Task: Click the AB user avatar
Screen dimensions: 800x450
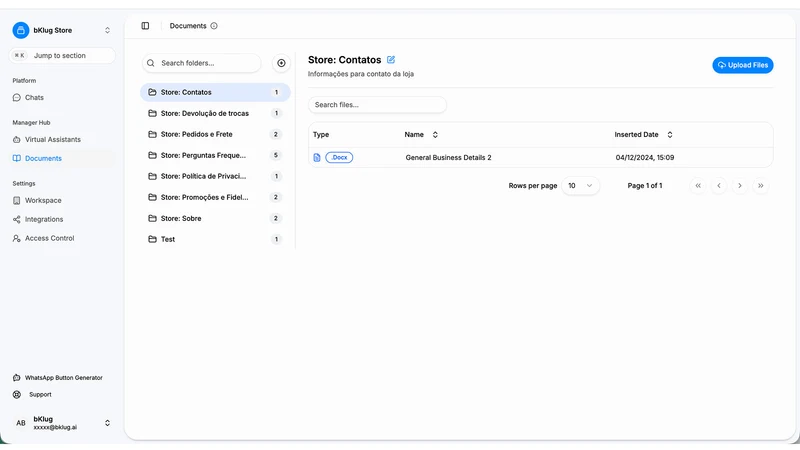Action: coord(21,423)
